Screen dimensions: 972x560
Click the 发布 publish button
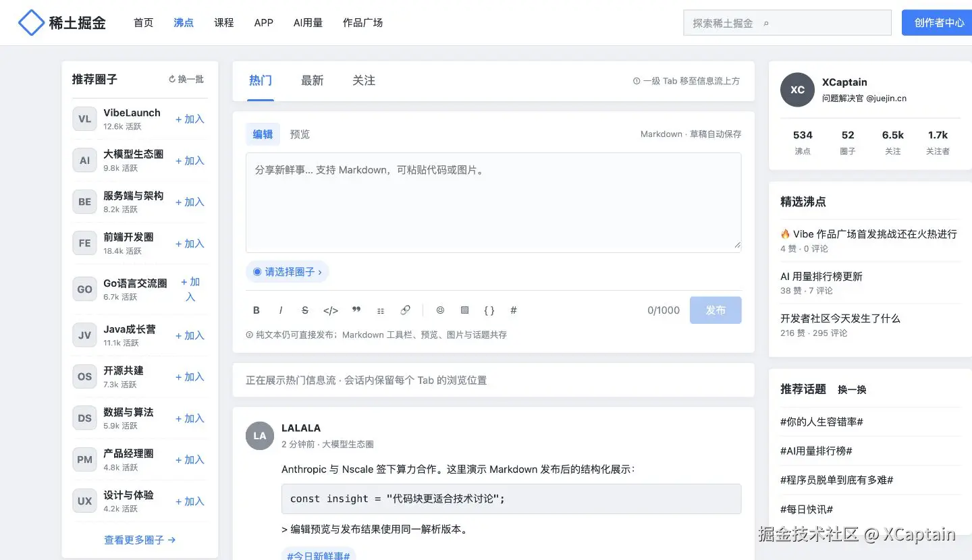[x=715, y=310]
